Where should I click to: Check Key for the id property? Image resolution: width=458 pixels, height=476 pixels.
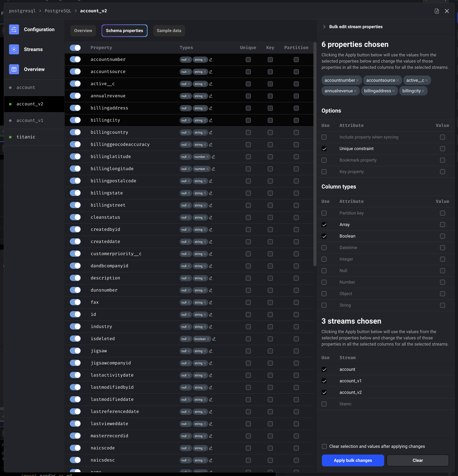tap(270, 315)
